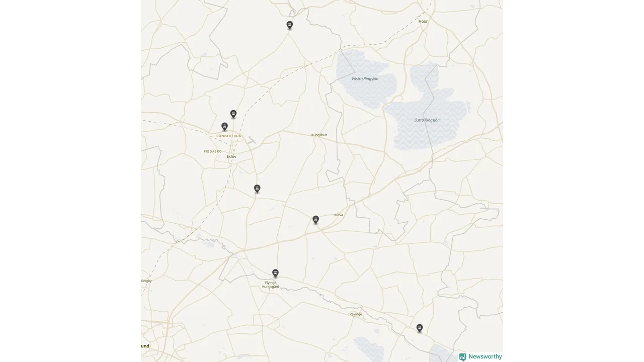
Task: Click the Östra Ringsjön lake label
Action: point(427,120)
